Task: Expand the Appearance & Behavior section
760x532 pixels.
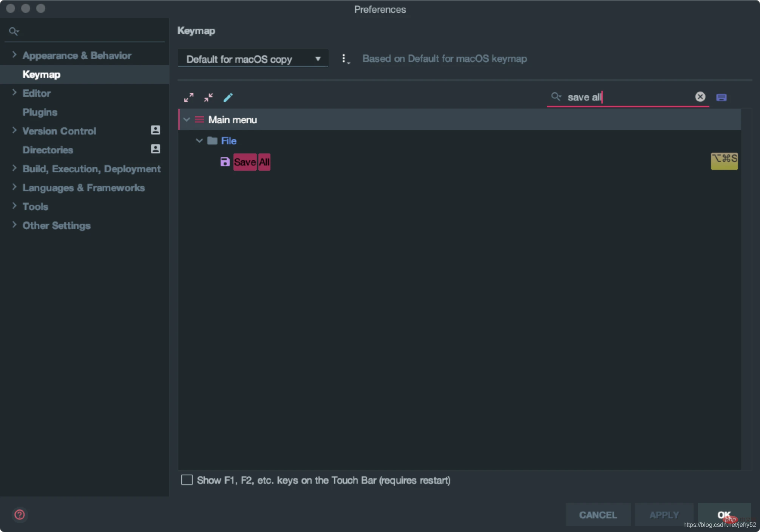Action: 14,55
